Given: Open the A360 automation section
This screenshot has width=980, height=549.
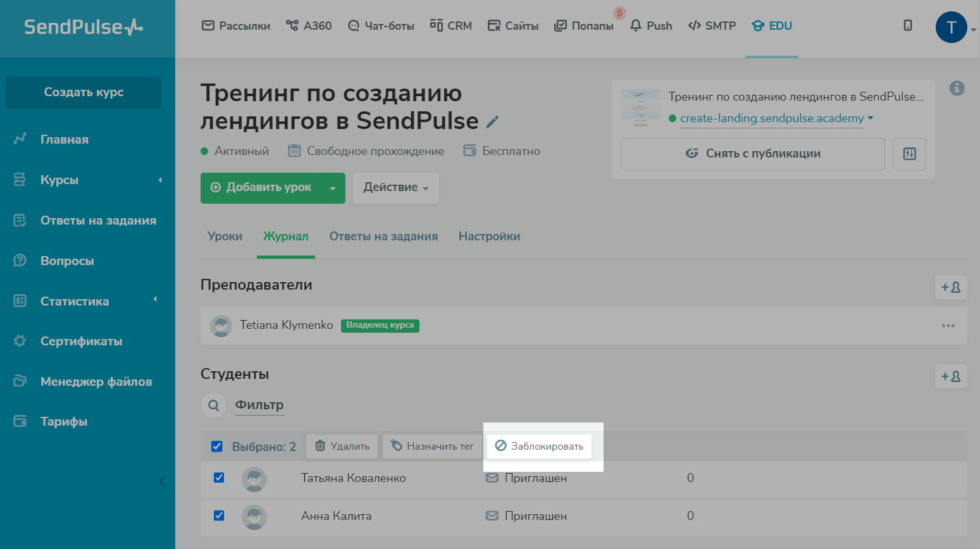Looking at the screenshot, I should (x=309, y=26).
